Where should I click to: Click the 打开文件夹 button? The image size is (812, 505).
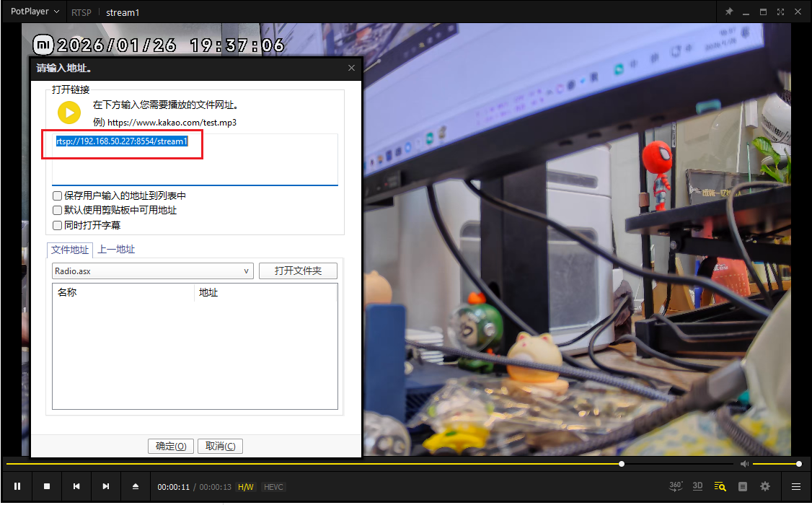(298, 271)
